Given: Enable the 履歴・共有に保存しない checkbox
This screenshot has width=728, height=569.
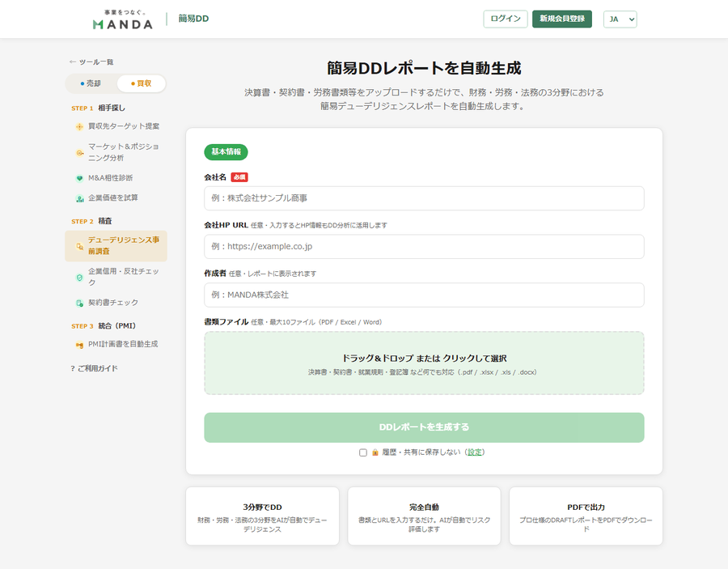Looking at the screenshot, I should (x=363, y=452).
